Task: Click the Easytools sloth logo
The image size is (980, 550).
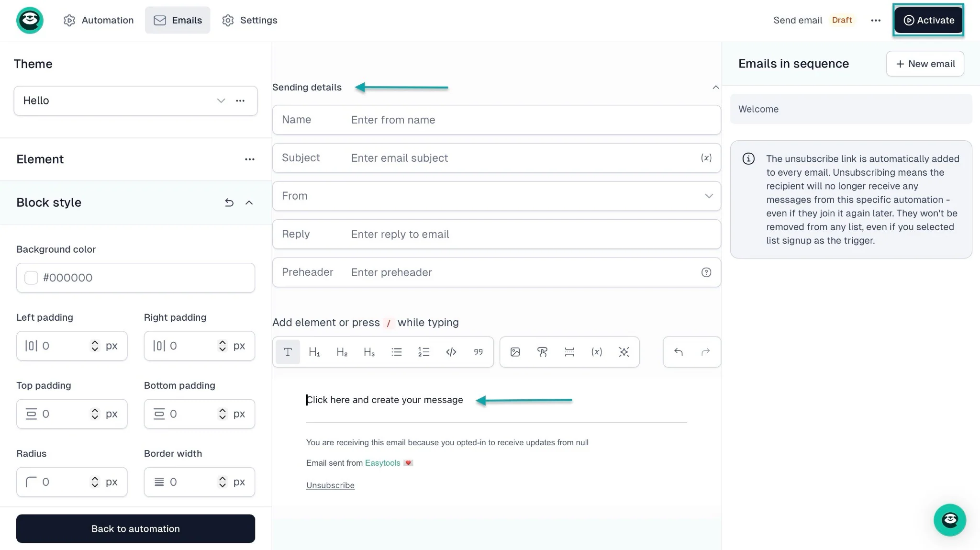Action: point(30,20)
